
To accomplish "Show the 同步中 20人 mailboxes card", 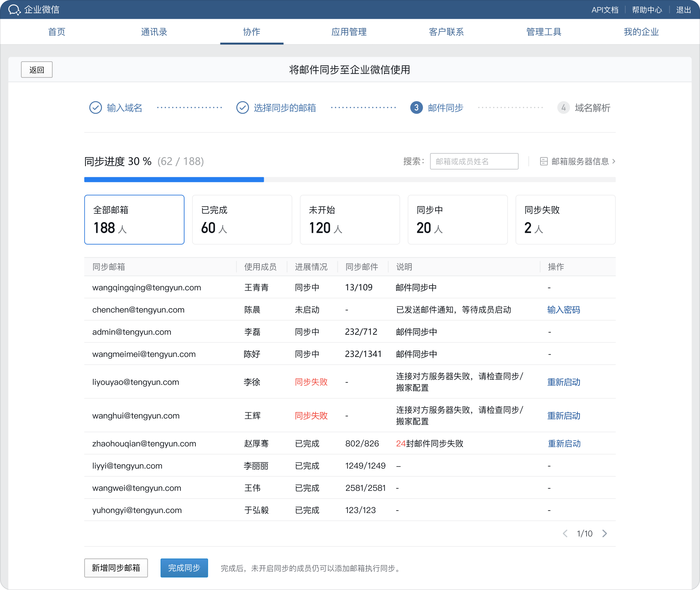I will 457,220.
